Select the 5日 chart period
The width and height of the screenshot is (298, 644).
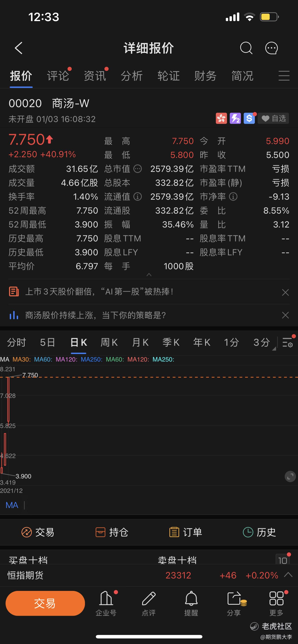[x=47, y=342]
